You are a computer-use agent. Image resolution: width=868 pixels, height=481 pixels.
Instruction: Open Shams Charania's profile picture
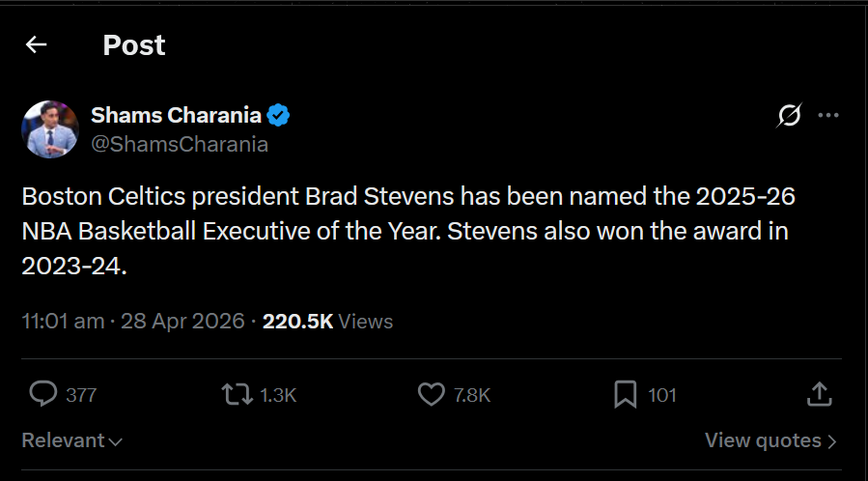tap(50, 128)
